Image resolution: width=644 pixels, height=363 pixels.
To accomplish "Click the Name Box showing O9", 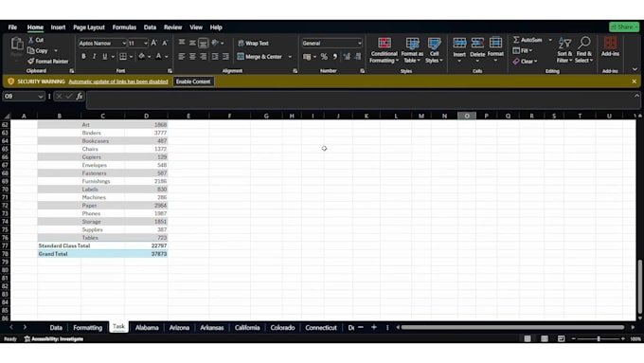I will click(24, 96).
